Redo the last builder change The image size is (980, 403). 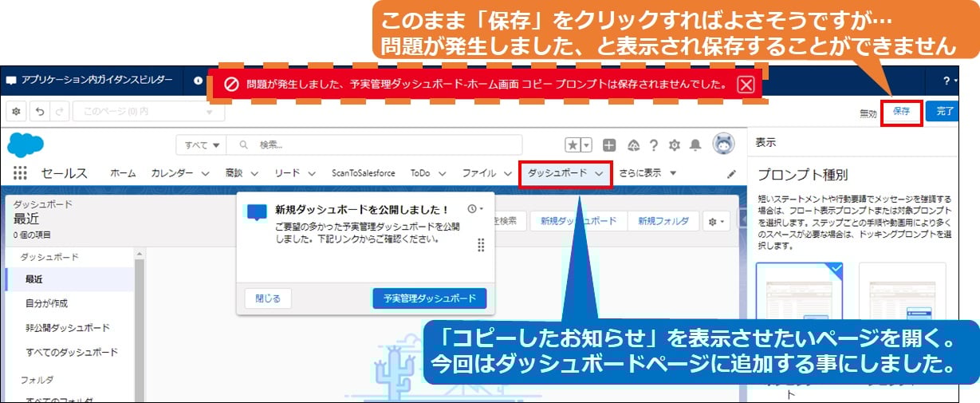(59, 112)
